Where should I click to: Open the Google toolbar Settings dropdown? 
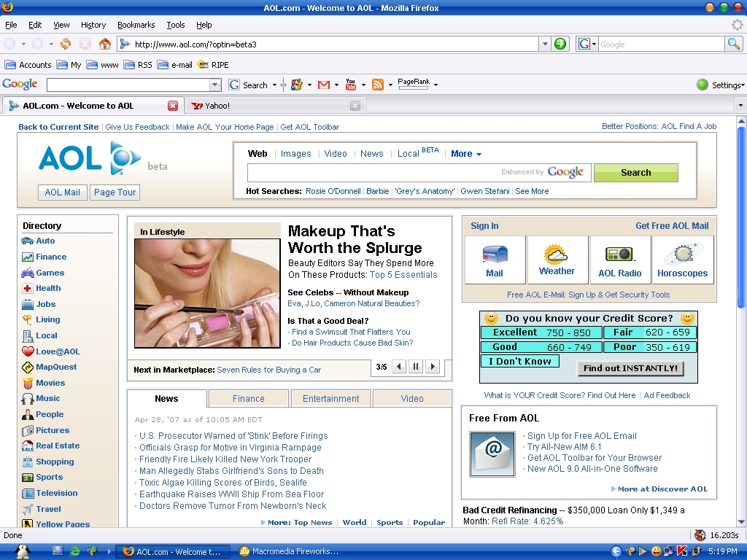(720, 85)
